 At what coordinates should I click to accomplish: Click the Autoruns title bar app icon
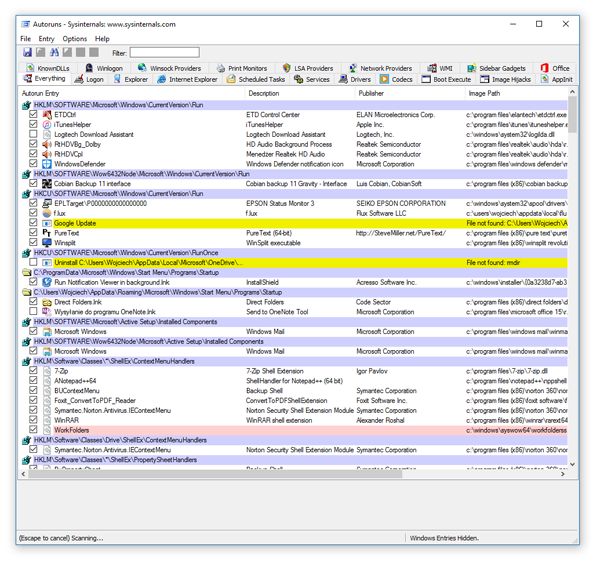[x=25, y=24]
